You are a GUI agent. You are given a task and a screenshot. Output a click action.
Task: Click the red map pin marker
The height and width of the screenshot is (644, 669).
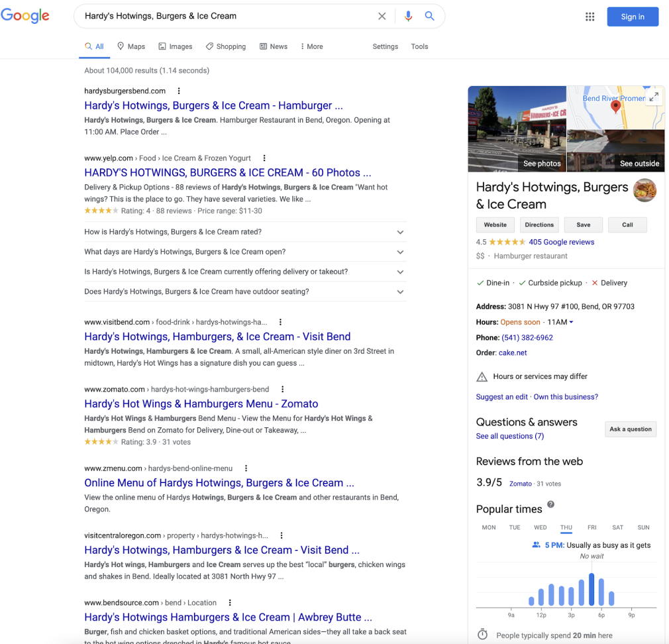pyautogui.click(x=615, y=106)
